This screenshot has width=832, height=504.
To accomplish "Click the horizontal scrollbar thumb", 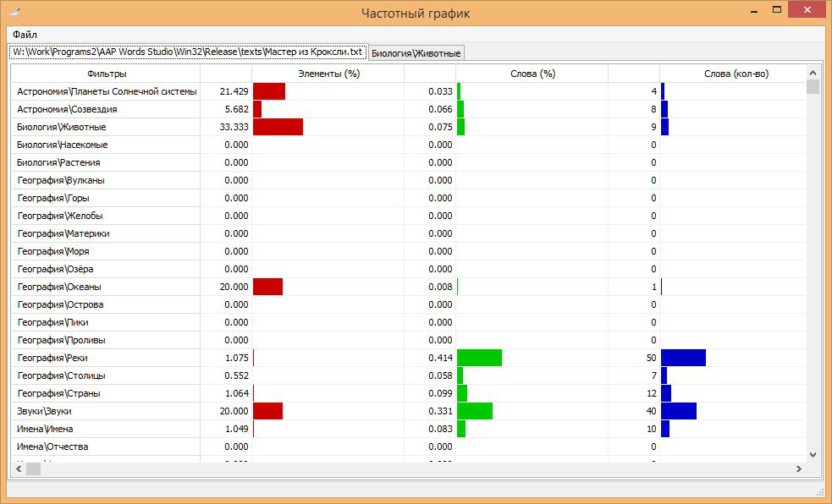I will pyautogui.click(x=34, y=468).
